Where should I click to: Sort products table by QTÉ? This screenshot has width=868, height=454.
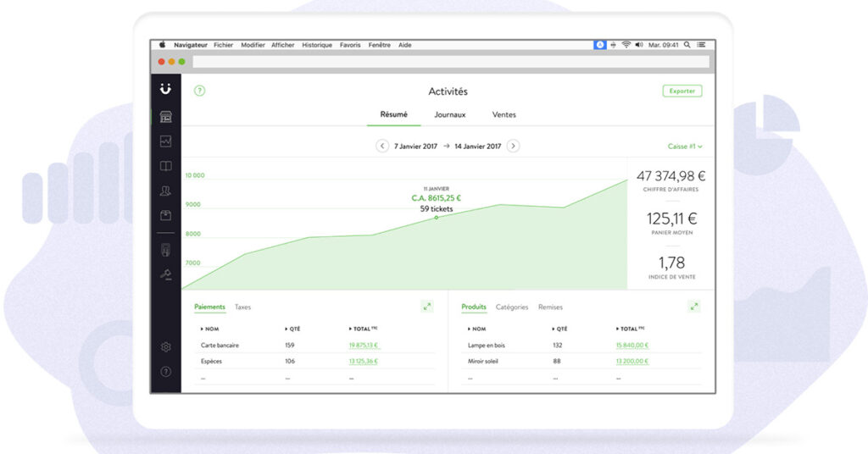tap(559, 329)
